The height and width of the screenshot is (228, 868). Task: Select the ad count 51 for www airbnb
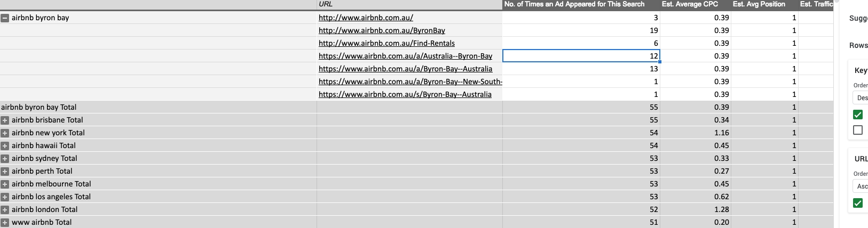(581, 222)
